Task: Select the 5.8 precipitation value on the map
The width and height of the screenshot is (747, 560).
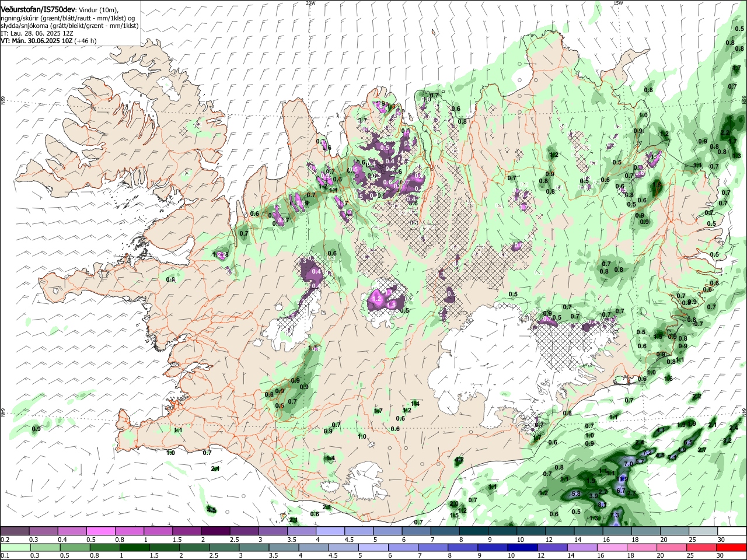Action: [577, 494]
